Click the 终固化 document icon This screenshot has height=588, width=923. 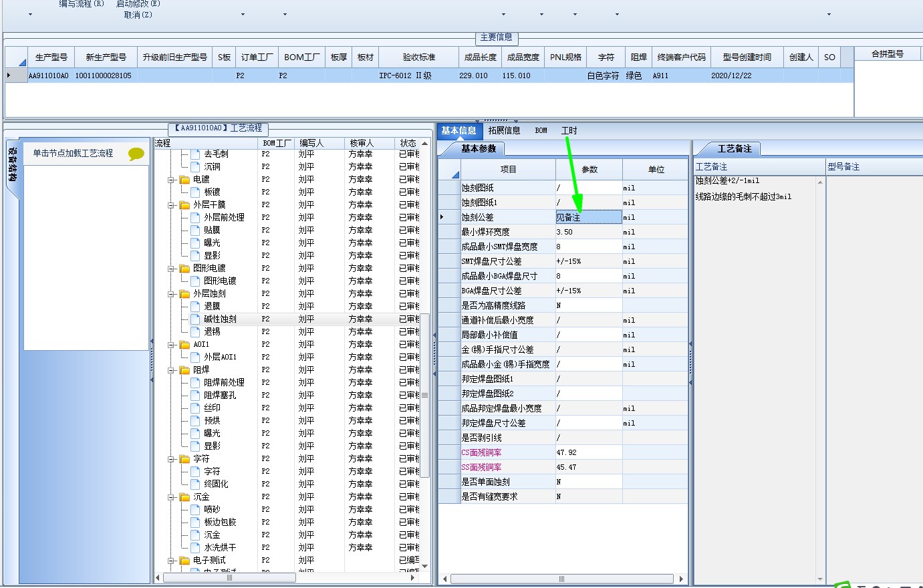coord(195,484)
